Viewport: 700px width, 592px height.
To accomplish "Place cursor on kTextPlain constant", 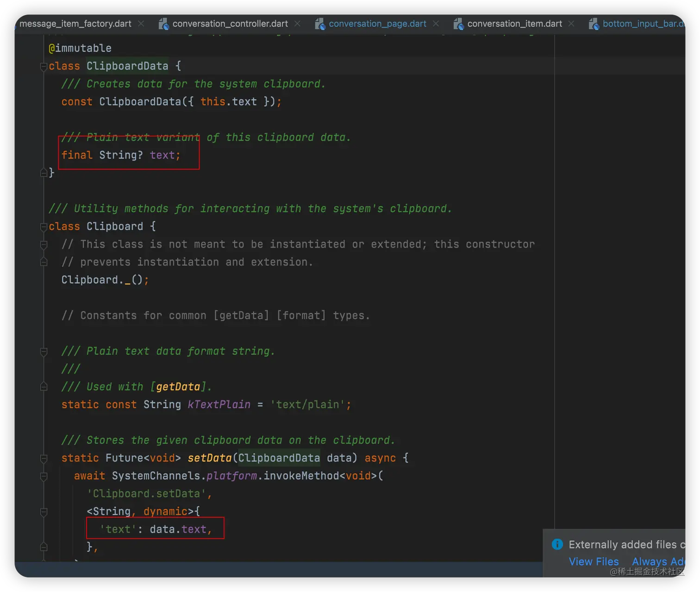I will 219,405.
